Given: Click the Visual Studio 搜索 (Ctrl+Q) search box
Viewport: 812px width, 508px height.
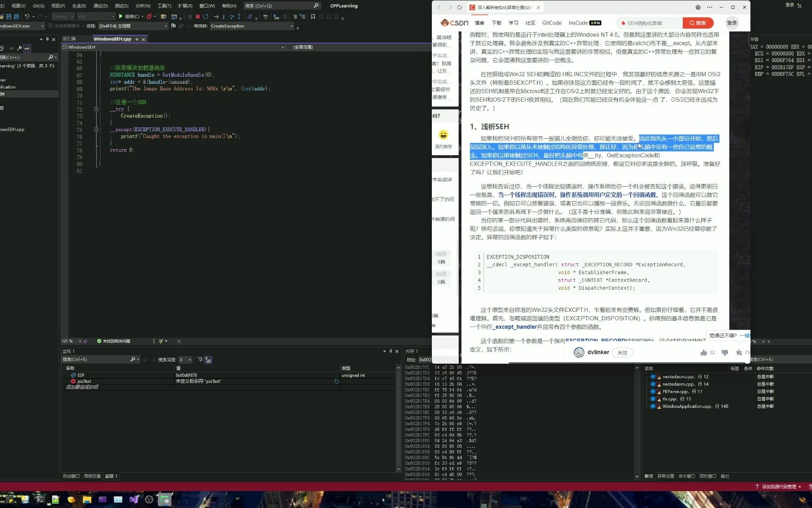Looking at the screenshot, I should click(x=282, y=6).
